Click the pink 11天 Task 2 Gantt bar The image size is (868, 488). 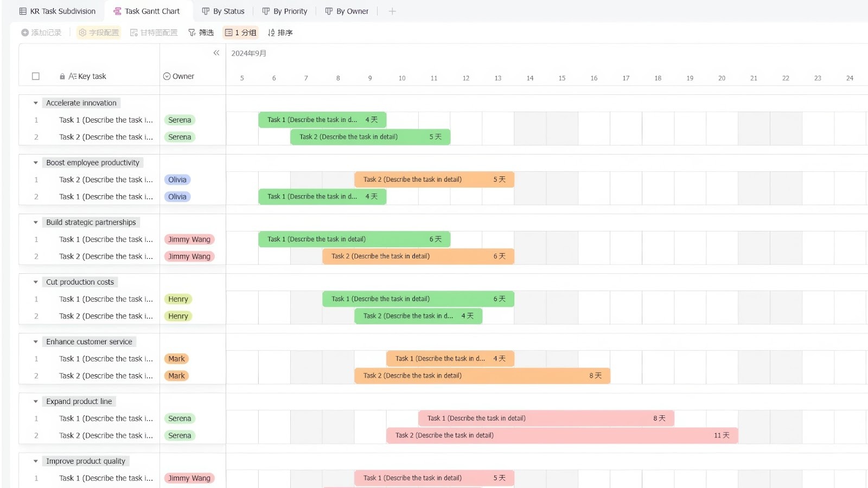(x=561, y=435)
